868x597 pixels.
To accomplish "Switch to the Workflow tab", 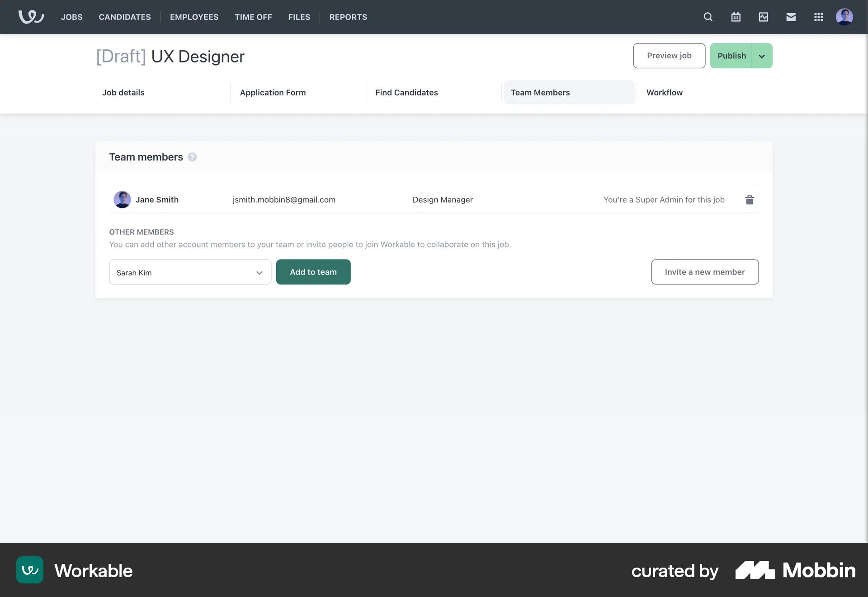I will 664,92.
